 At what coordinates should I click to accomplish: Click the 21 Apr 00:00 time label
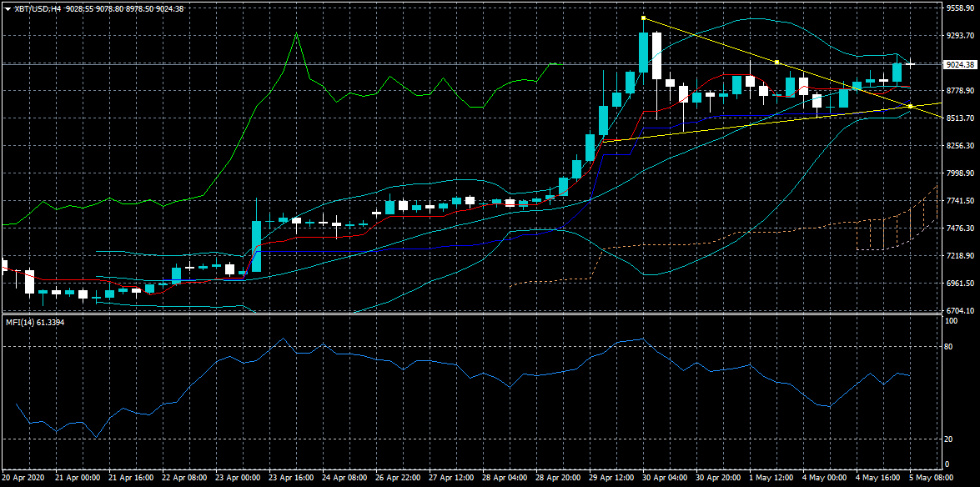click(x=78, y=477)
